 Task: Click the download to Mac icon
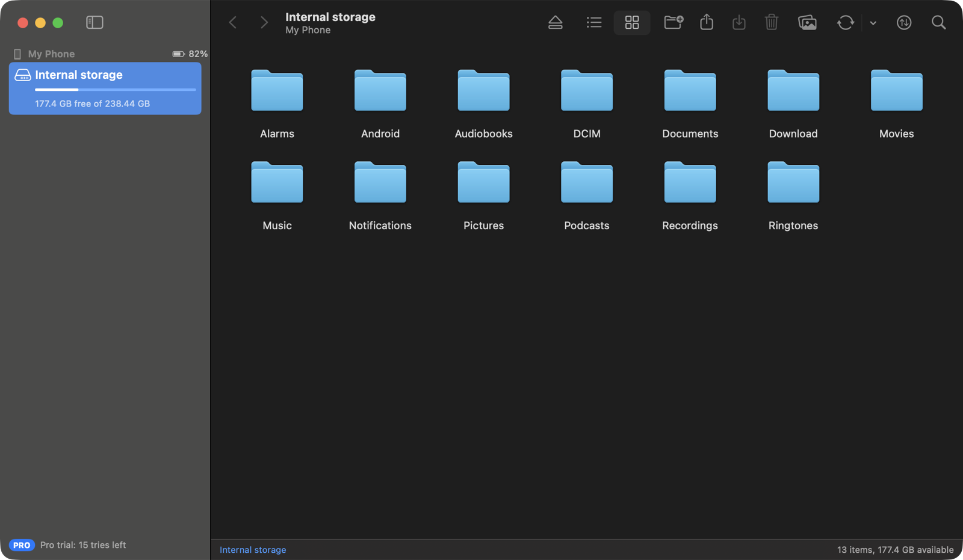[739, 23]
